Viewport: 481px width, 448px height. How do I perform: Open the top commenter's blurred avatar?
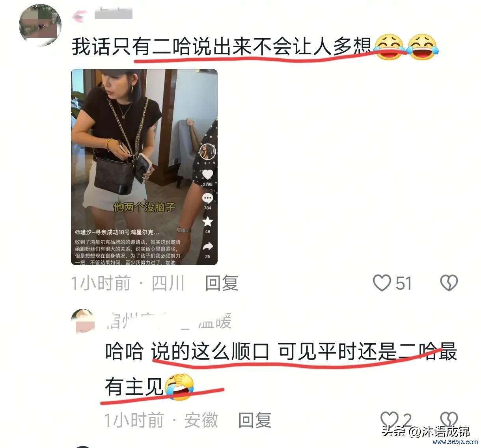[x=40, y=25]
